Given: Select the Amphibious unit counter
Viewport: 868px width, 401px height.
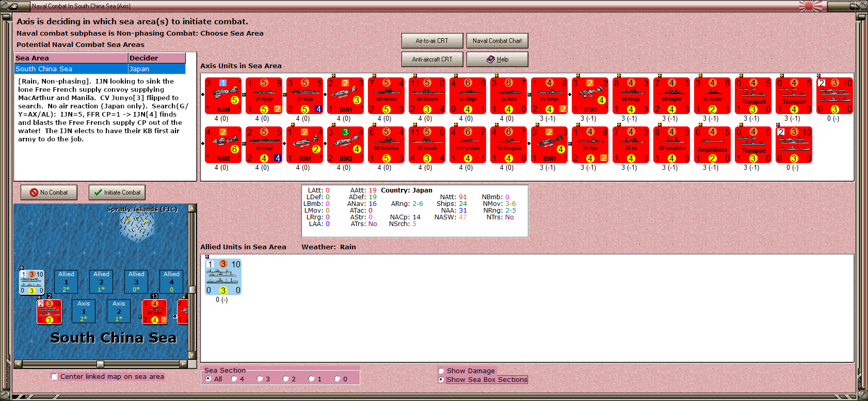Looking at the screenshot, I should point(713,145).
